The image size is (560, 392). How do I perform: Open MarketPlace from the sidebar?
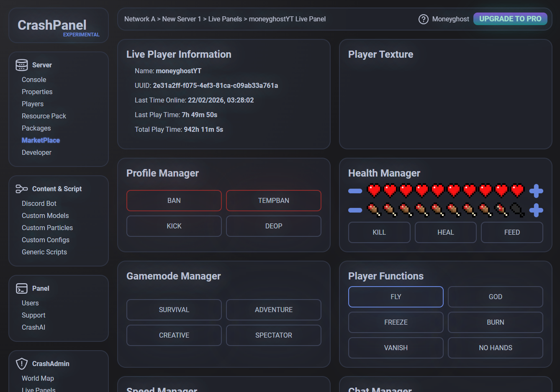click(41, 140)
